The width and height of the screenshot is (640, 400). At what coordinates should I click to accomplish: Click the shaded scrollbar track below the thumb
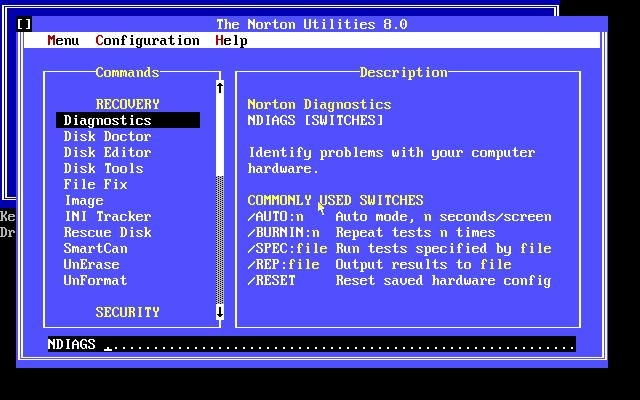point(220,240)
